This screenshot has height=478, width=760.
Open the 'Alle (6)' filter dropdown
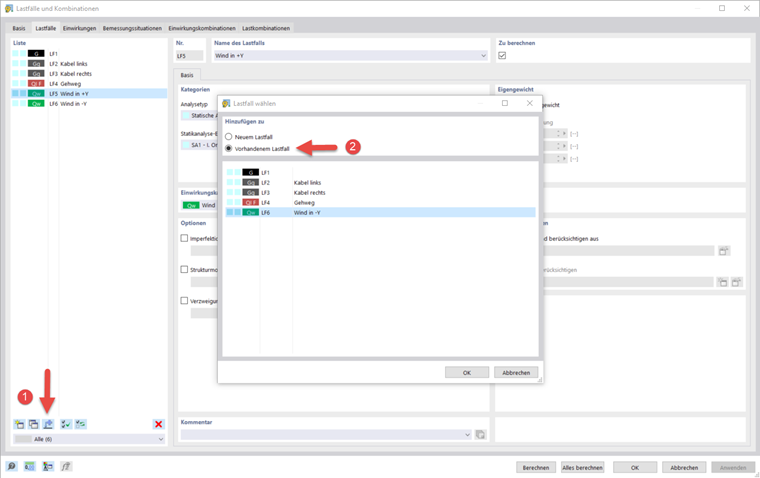coord(161,439)
